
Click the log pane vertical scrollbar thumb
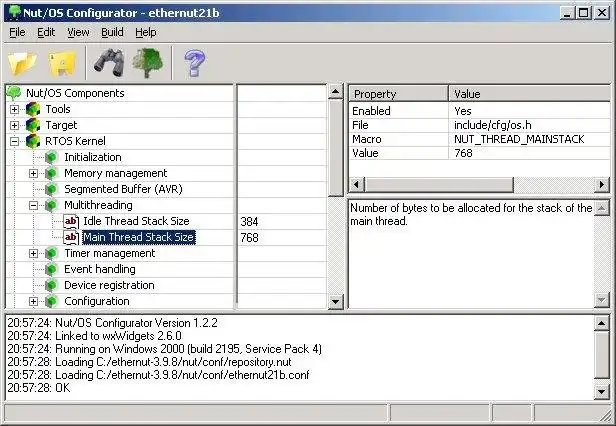601,355
